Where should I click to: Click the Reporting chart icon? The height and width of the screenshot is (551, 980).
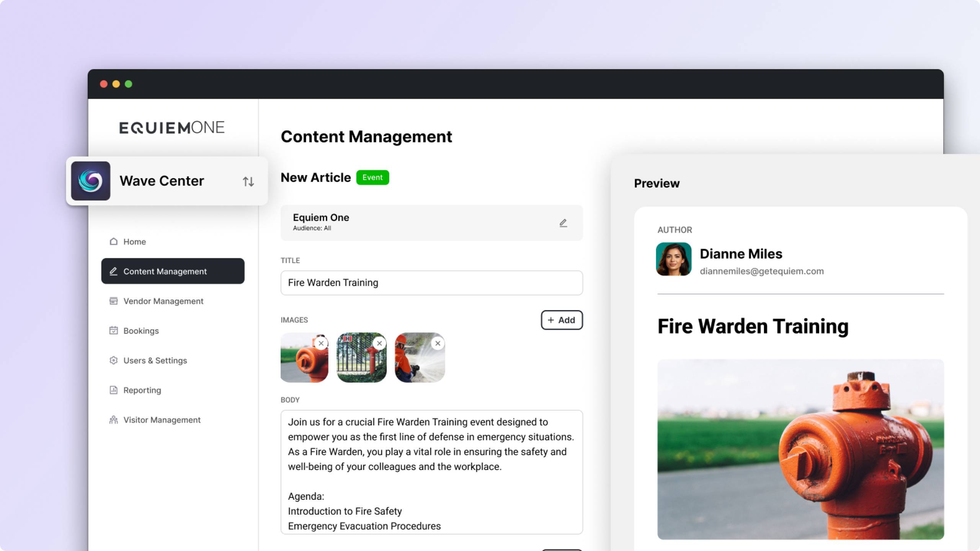coord(114,390)
